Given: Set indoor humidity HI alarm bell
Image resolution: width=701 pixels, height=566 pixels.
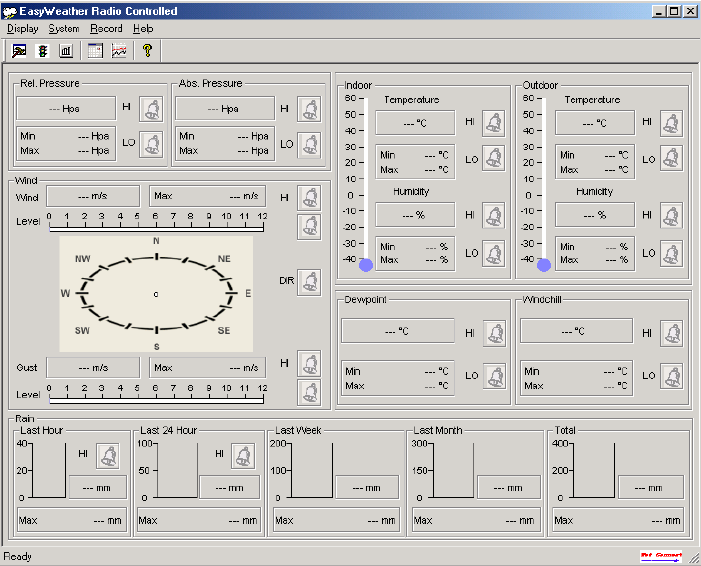Looking at the screenshot, I should 494,216.
